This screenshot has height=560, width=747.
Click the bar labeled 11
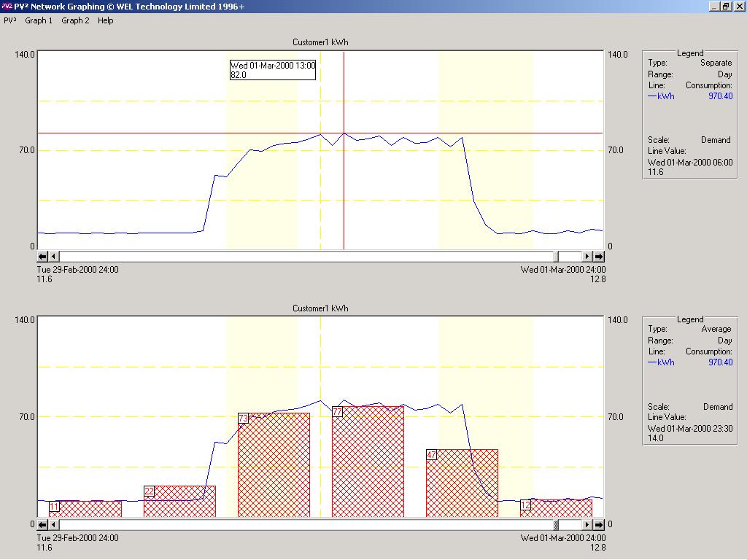(x=85, y=509)
